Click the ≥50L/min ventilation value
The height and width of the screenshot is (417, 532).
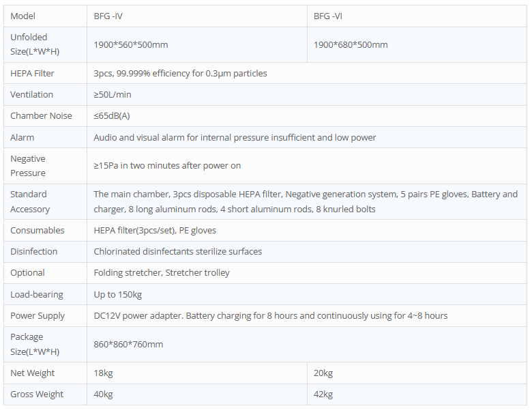point(113,94)
